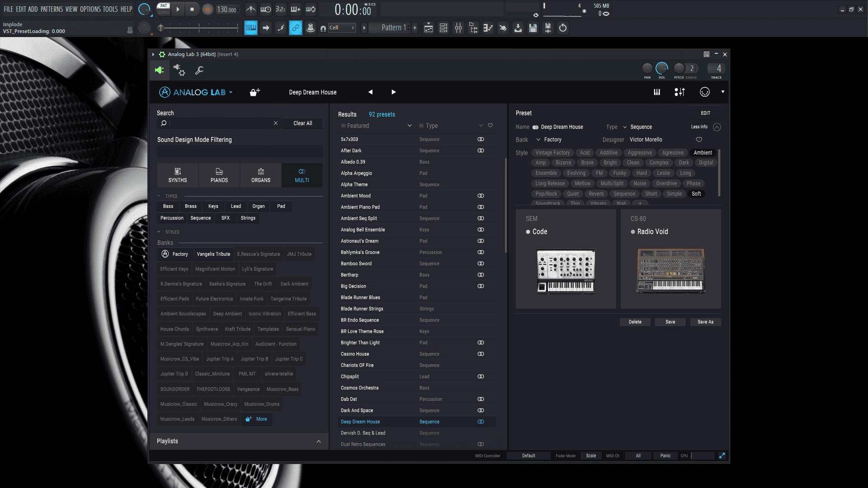This screenshot has width=868, height=488.
Task: Open the plugin detailed settings gear icon
Action: click(x=179, y=70)
